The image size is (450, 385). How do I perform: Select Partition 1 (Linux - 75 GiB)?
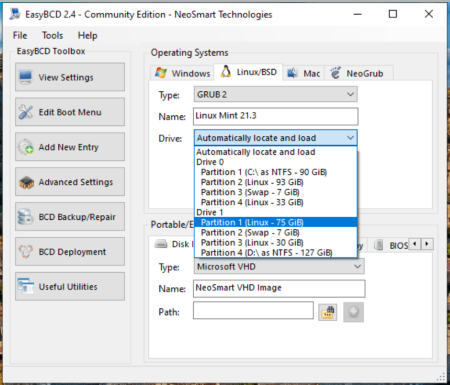(276, 222)
